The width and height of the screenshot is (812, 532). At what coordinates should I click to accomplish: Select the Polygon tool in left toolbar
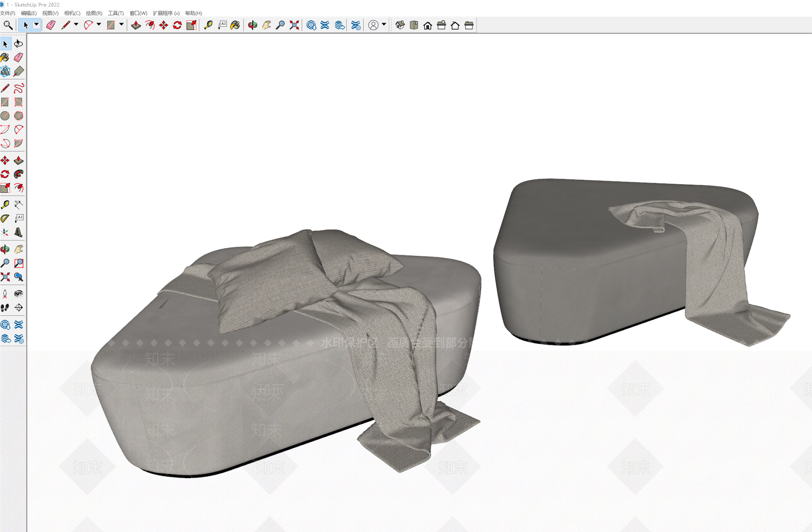click(19, 116)
